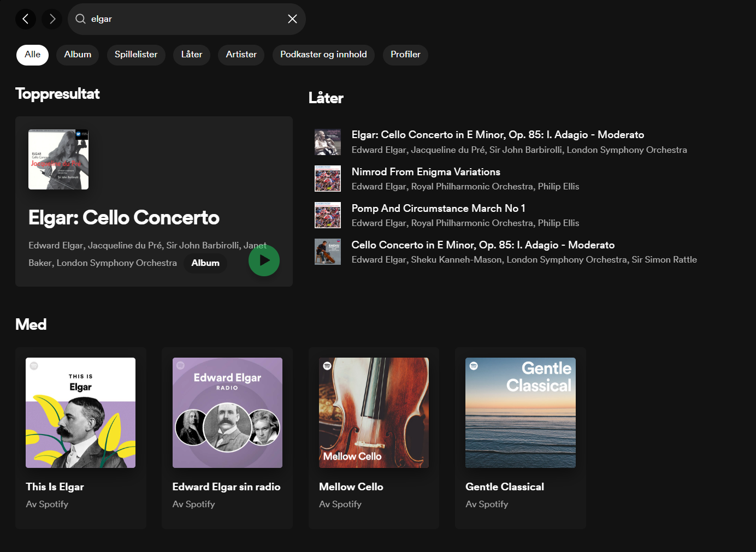The height and width of the screenshot is (552, 756).
Task: Open the Sheku Kanneh-Mason artist link
Action: pos(456,260)
